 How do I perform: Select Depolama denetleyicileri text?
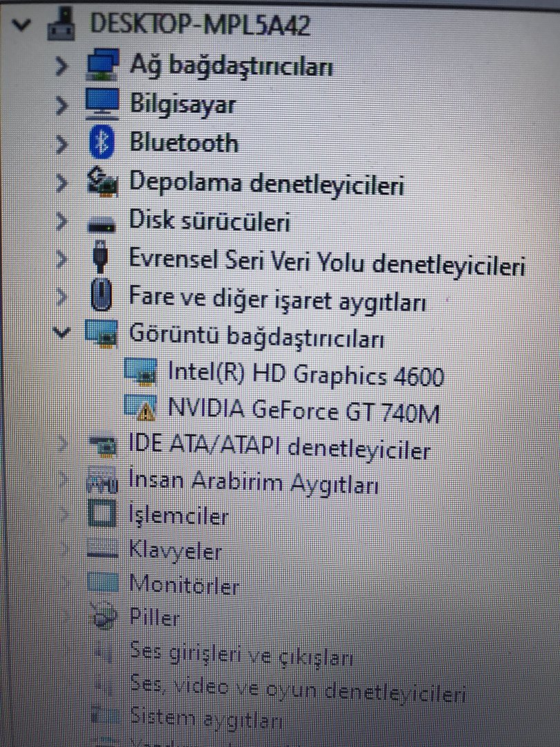click(x=267, y=183)
